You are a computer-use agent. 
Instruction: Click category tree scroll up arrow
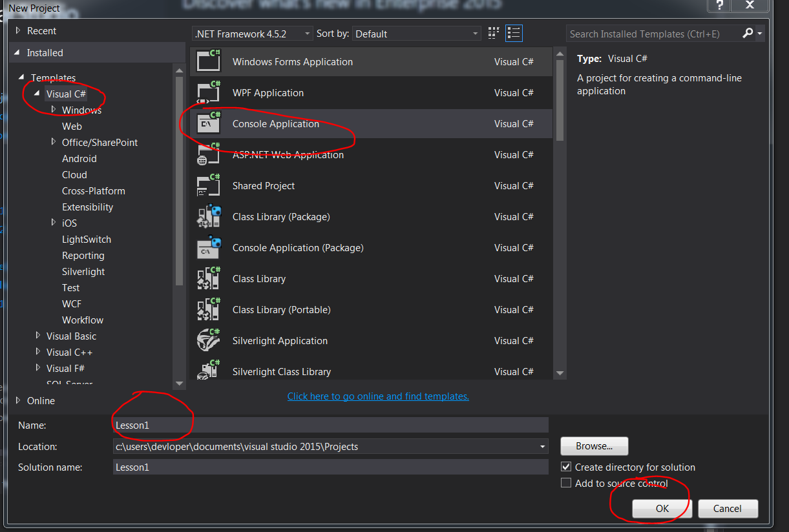tap(179, 70)
